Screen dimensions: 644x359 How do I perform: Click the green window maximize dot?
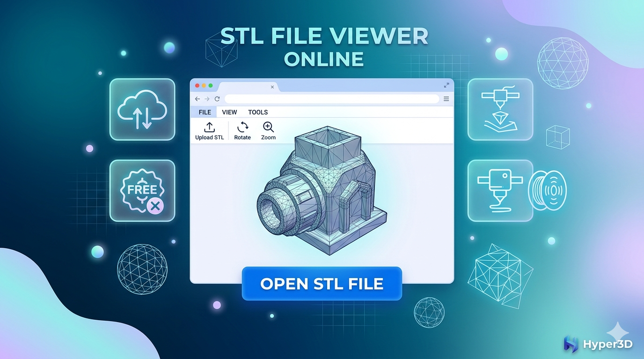pos(211,86)
